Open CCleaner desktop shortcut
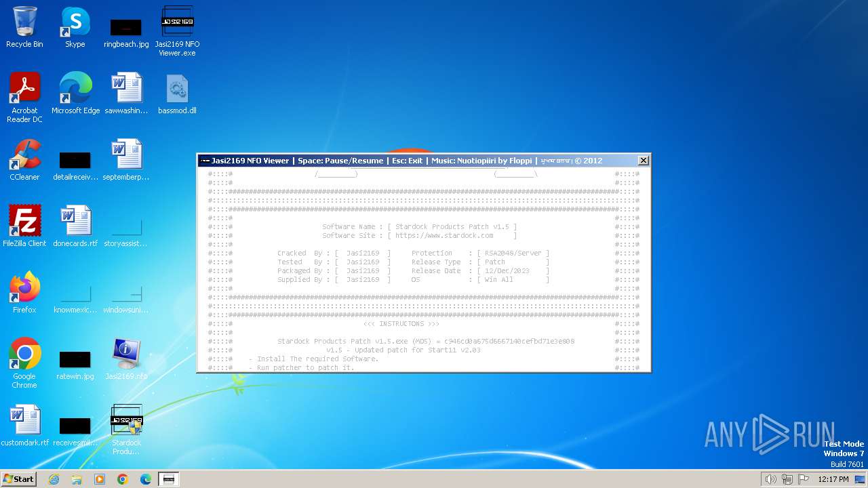This screenshot has width=868, height=488. (x=24, y=160)
